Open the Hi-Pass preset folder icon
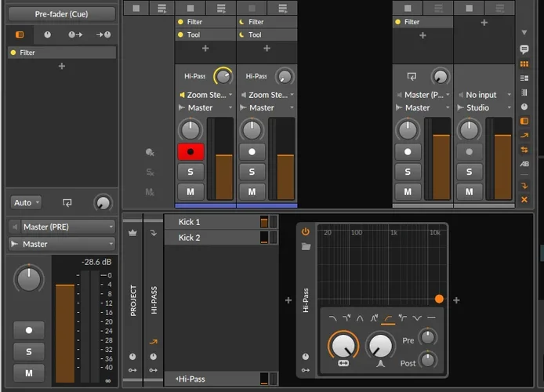The height and width of the screenshot is (392, 544). pyautogui.click(x=306, y=246)
